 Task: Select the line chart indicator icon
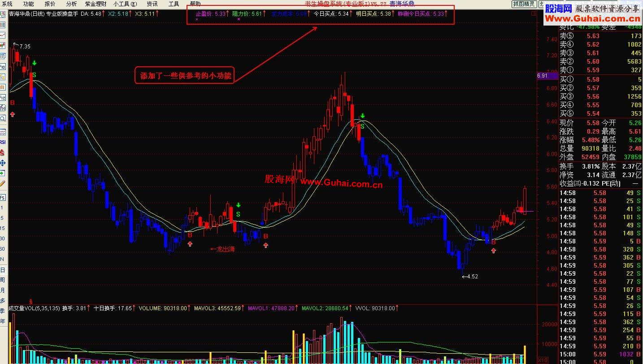click(x=2, y=132)
